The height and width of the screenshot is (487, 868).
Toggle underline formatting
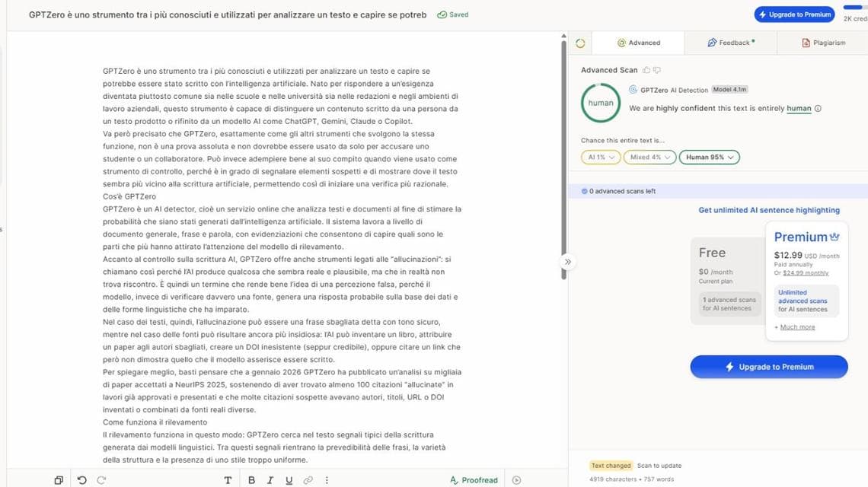(x=289, y=480)
